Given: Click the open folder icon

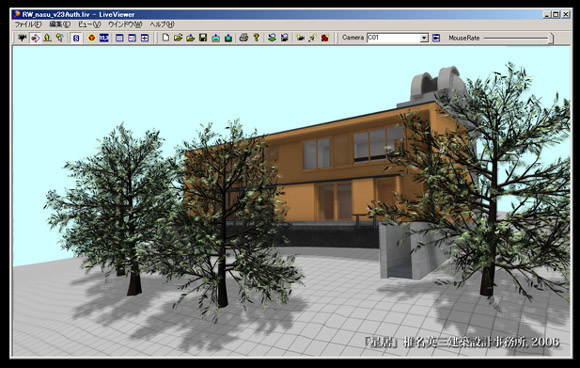Looking at the screenshot, I should (178, 38).
